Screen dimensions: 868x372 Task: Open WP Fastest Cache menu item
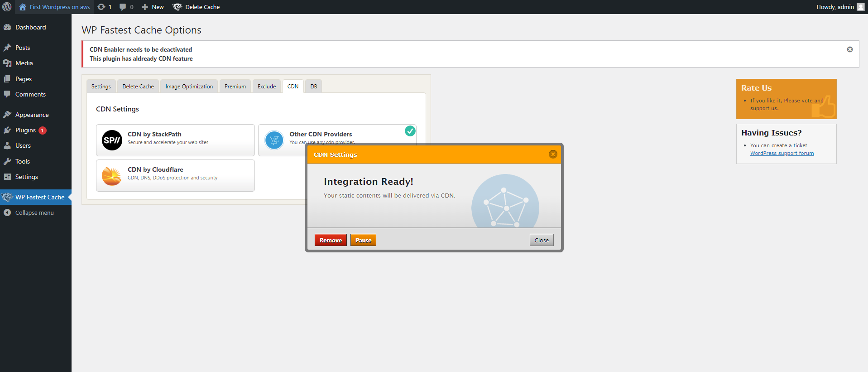tap(36, 197)
